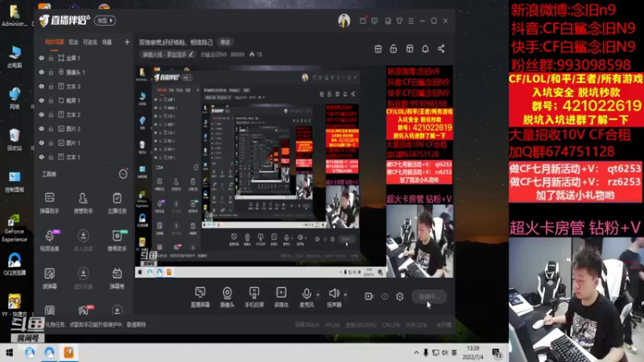This screenshot has width=644, height=362.
Task: Open settings gear beside the 连接中 button
Action: [399, 296]
